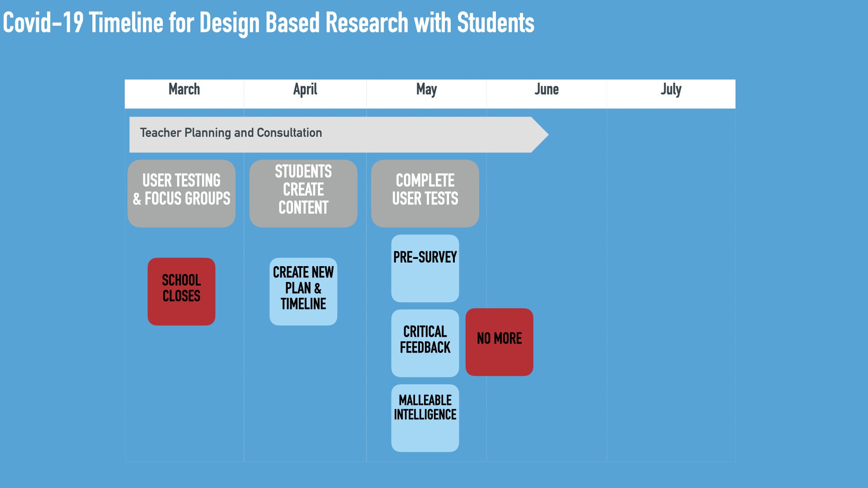Click the Critical Feedback box
The height and width of the screenshot is (488, 868).
pos(425,343)
